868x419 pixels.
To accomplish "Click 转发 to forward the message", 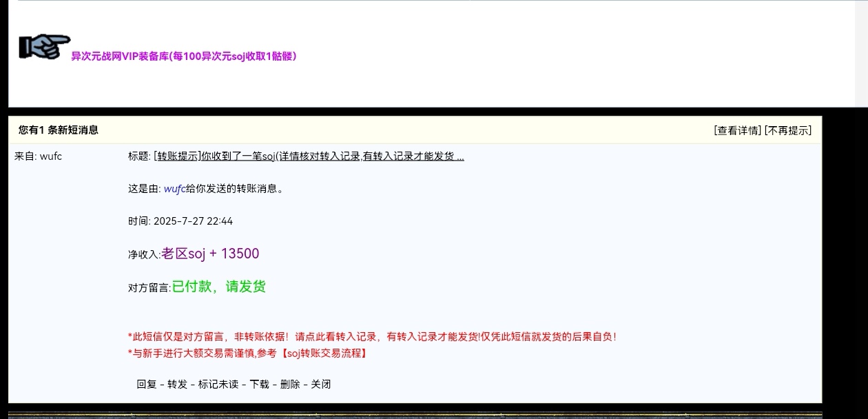I will [177, 385].
